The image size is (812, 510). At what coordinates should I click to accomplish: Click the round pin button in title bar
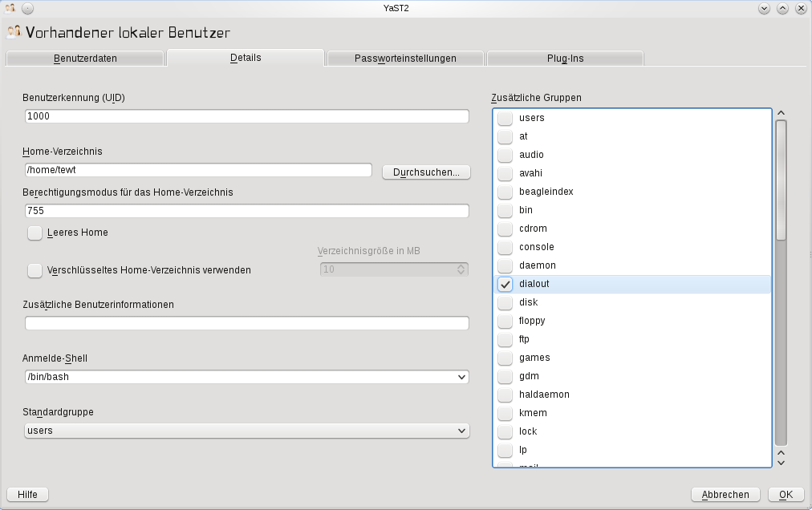(28, 8)
